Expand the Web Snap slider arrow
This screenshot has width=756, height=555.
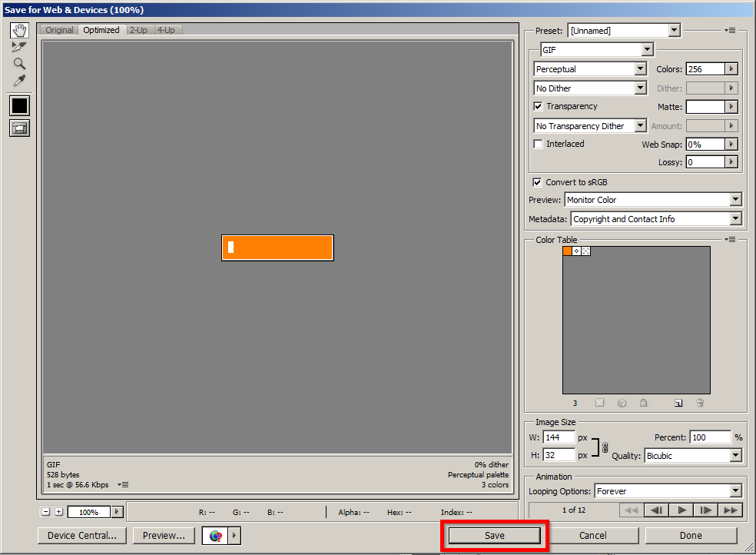coord(731,145)
